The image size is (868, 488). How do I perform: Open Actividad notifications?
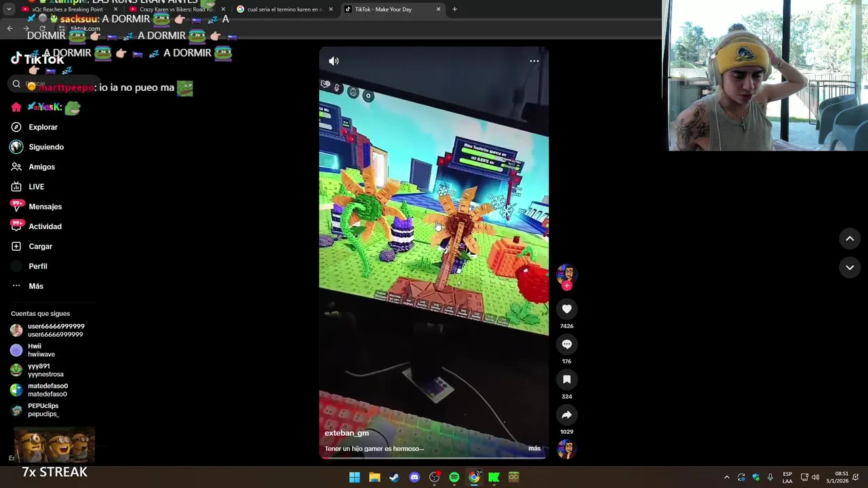pyautogui.click(x=45, y=226)
